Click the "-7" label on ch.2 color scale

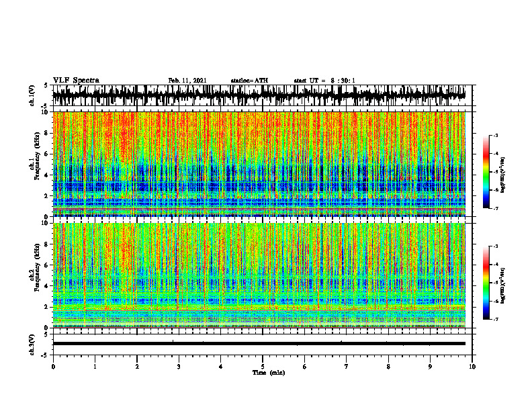click(x=496, y=319)
